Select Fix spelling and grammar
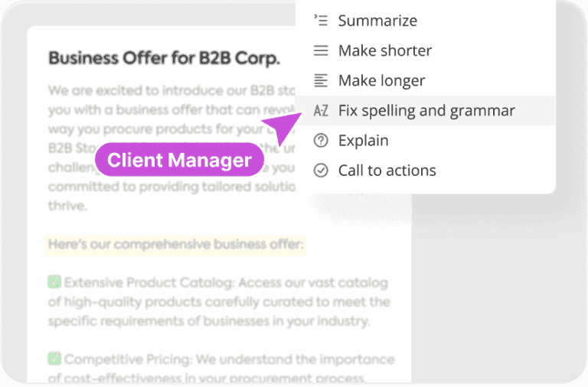Viewport: 588px width, 387px height. [426, 111]
